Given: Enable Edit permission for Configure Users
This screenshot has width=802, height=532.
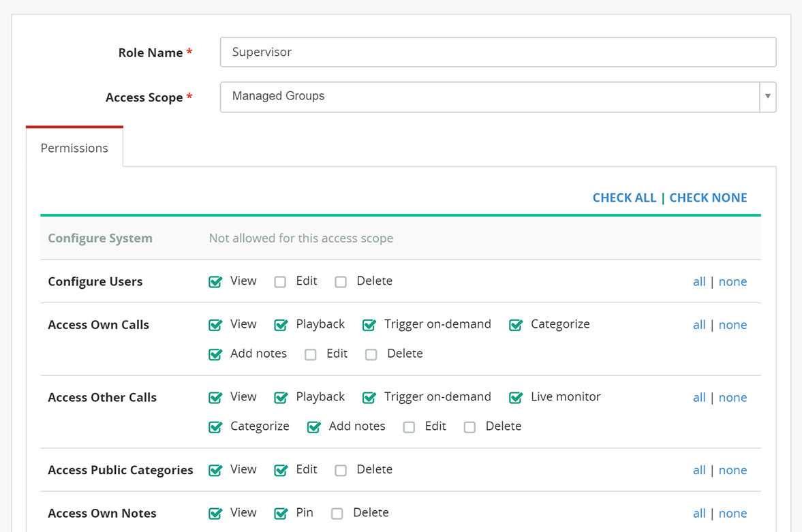Looking at the screenshot, I should (280, 282).
